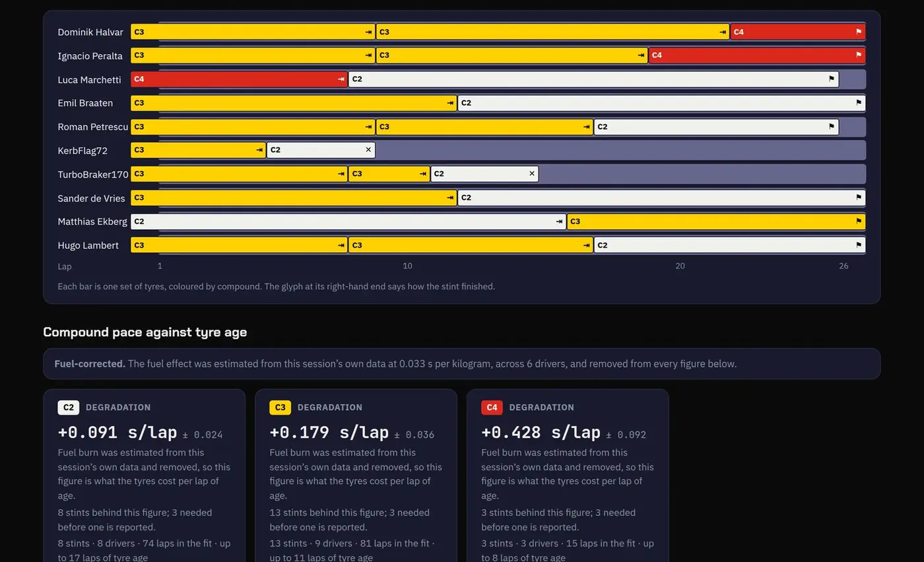This screenshot has width=924, height=562.
Task: Click driver name Ignacio Peralta
Action: pos(90,55)
